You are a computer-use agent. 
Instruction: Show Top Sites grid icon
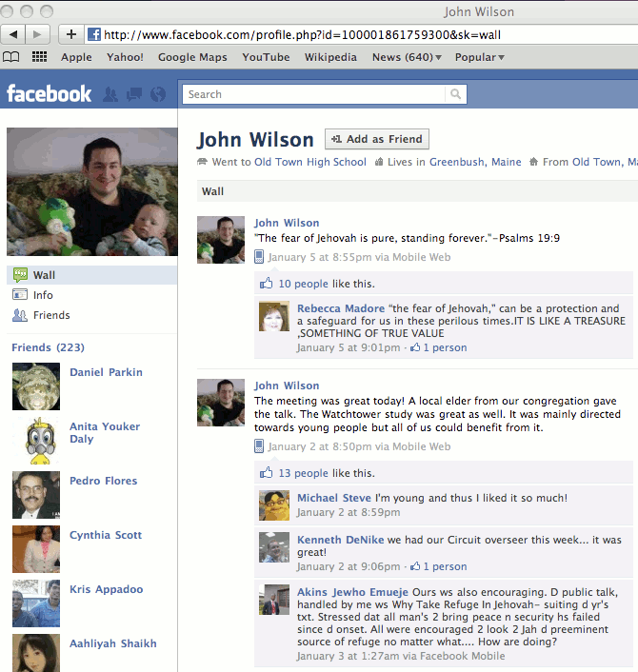pyautogui.click(x=39, y=56)
